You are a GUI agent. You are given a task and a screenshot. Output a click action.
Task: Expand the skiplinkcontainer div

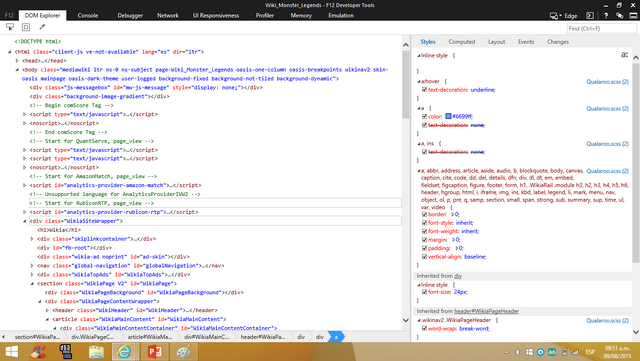click(x=32, y=239)
